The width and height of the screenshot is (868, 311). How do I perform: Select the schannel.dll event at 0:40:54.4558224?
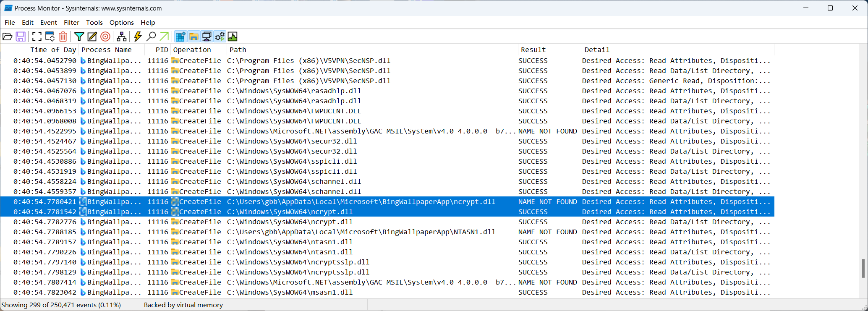click(387, 181)
